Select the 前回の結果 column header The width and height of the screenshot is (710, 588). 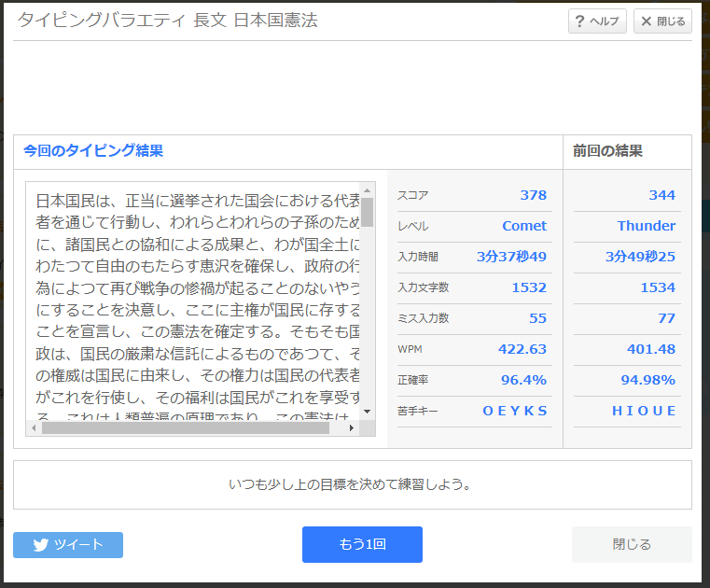point(607,151)
